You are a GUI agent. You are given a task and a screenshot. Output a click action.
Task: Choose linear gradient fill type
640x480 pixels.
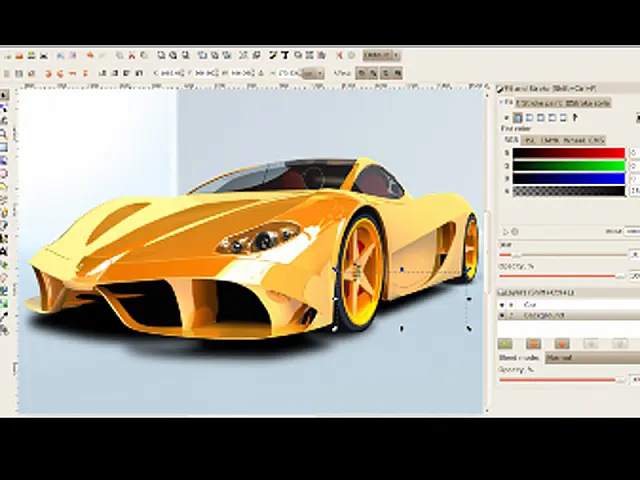pos(529,118)
